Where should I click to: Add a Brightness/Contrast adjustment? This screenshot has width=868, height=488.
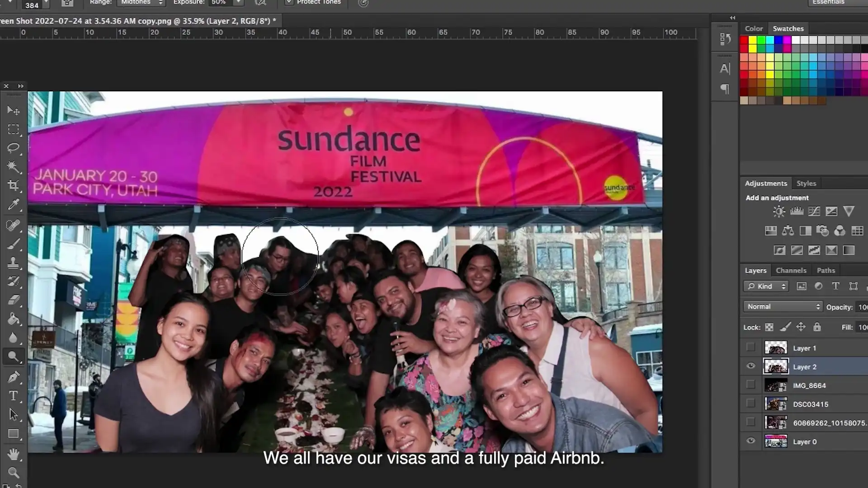click(779, 211)
